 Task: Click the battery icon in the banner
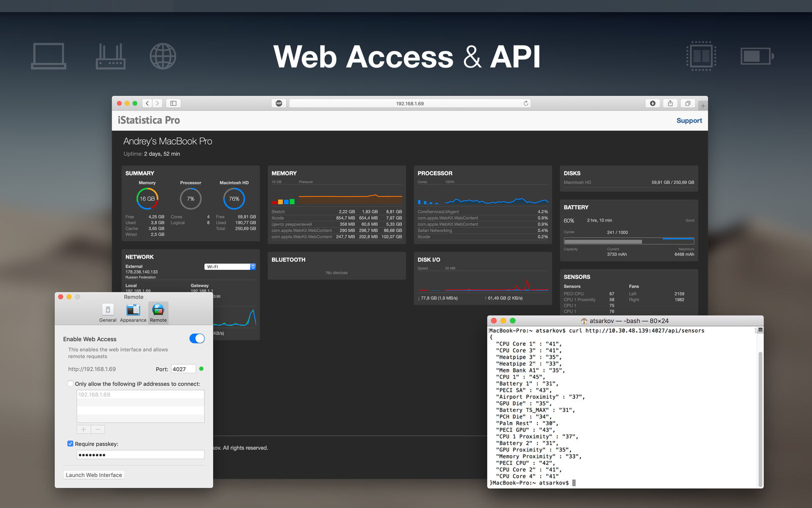tap(757, 56)
